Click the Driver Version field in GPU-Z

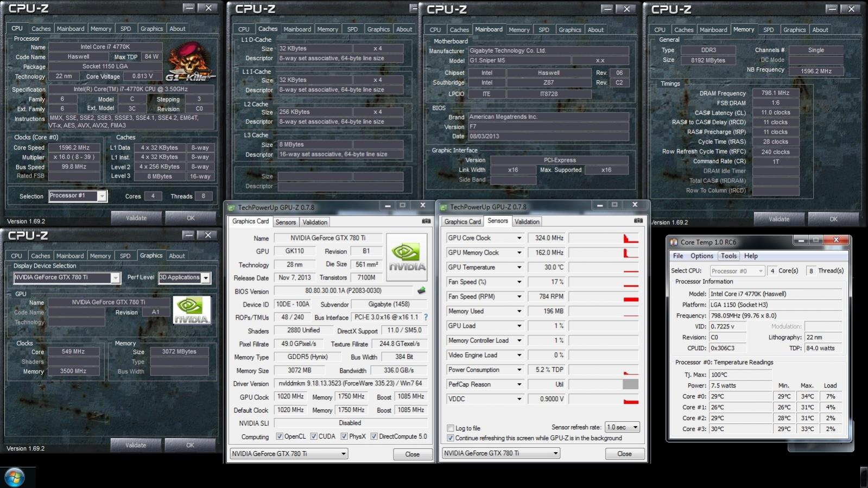(350, 384)
